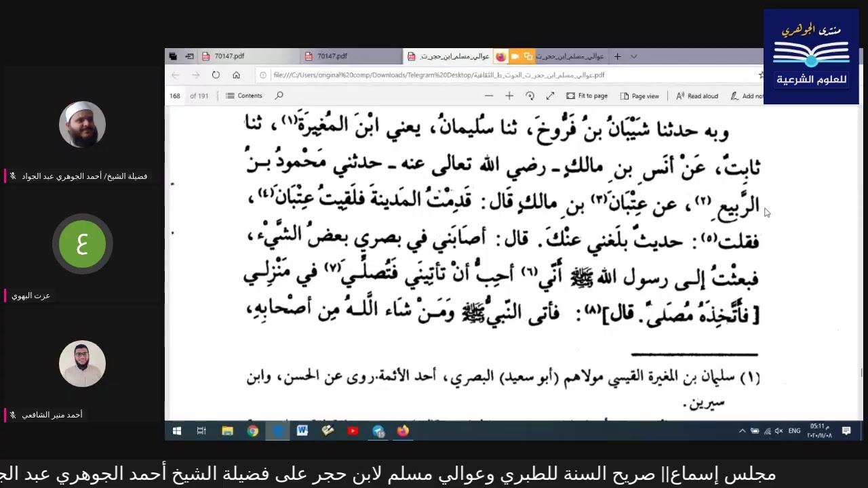This screenshot has height=488, width=868.
Task: Click Fit to page button
Action: pyautogui.click(x=587, y=96)
